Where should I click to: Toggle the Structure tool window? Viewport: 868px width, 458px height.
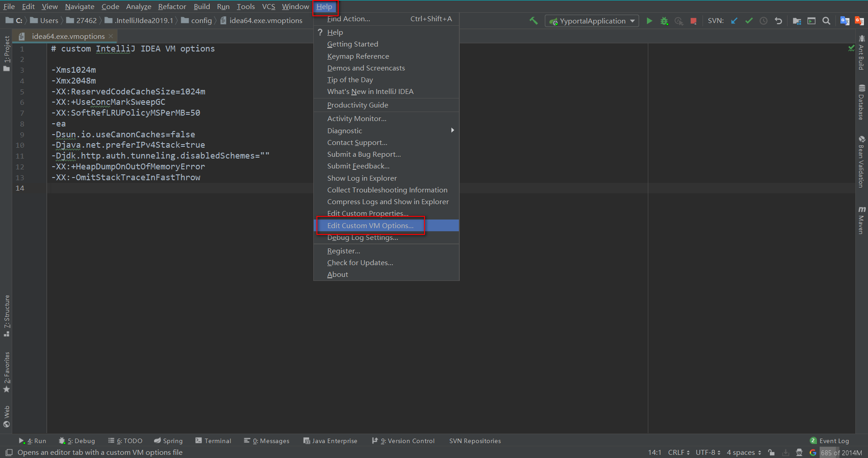click(x=6, y=316)
